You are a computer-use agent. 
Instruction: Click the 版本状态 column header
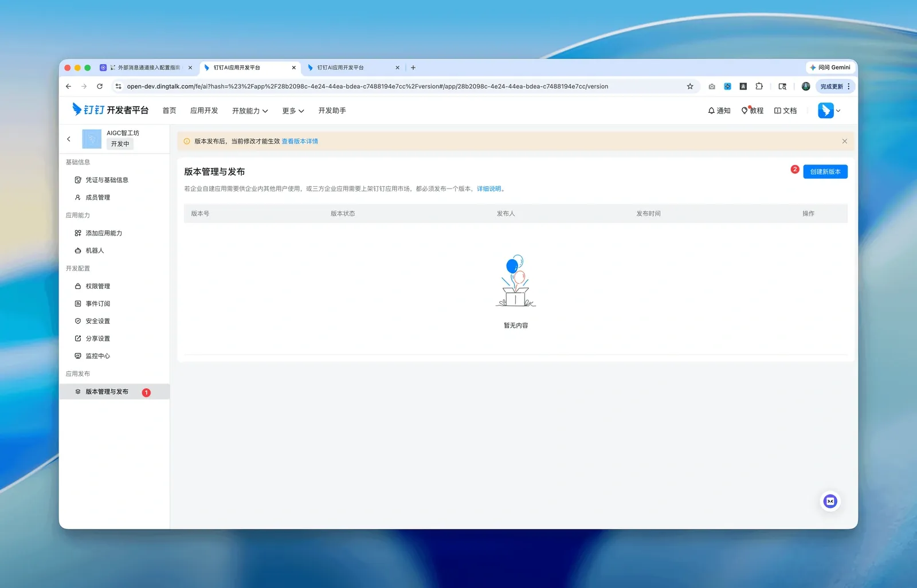(x=343, y=214)
